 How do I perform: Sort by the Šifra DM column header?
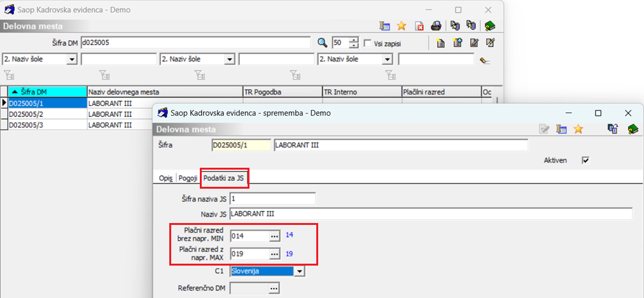click(x=48, y=92)
